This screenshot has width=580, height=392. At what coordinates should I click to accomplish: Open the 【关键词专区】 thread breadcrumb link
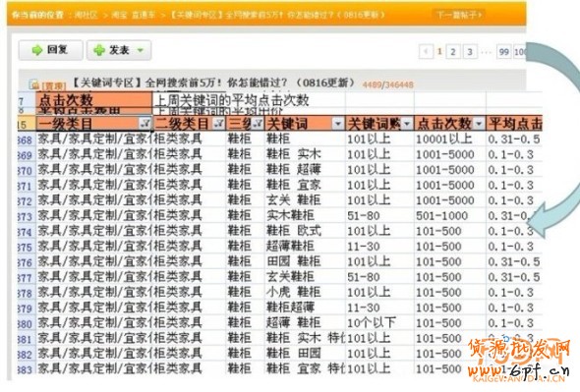point(277,15)
